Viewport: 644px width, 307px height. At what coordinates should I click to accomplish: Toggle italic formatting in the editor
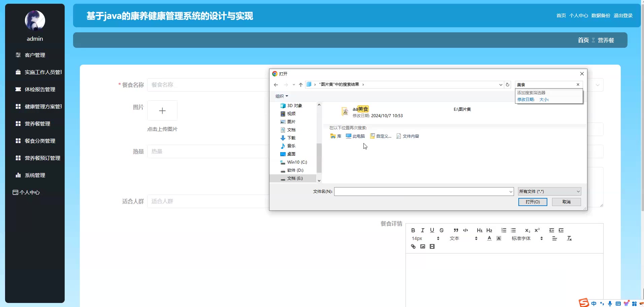423,230
